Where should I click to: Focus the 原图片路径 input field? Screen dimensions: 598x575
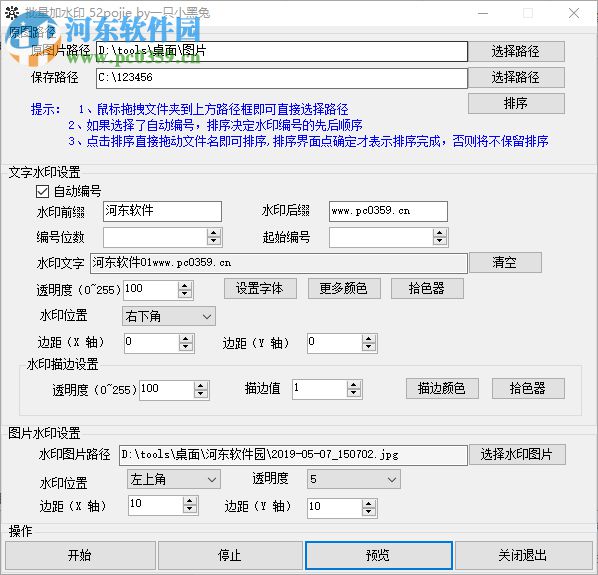click(282, 51)
